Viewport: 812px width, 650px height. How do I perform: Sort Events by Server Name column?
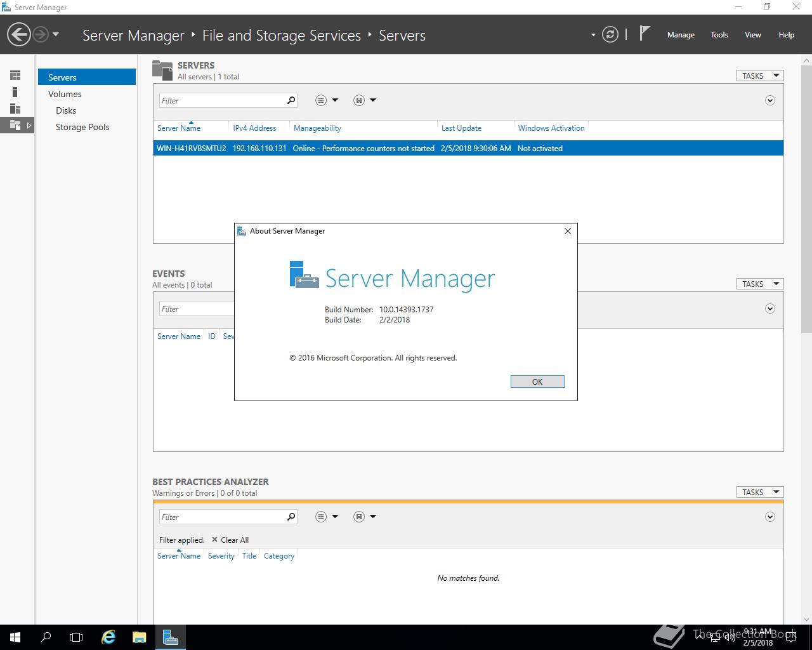click(x=179, y=336)
